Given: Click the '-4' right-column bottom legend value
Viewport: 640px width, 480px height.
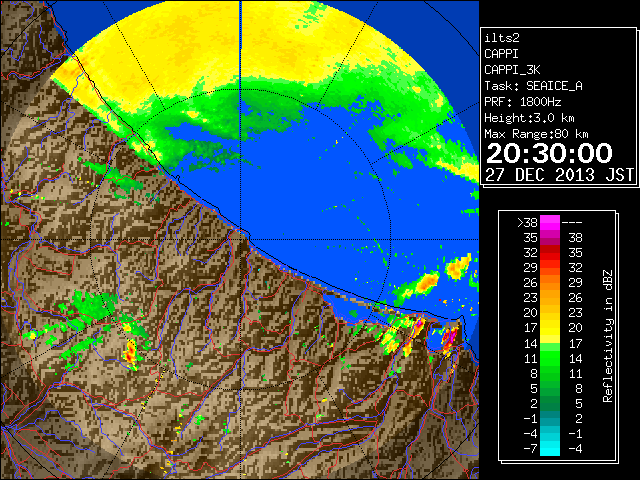Looking at the screenshot, I should (575, 448).
